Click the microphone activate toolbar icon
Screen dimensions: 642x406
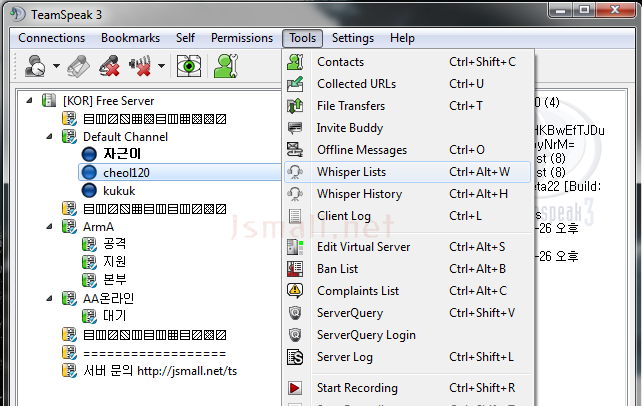click(78, 66)
